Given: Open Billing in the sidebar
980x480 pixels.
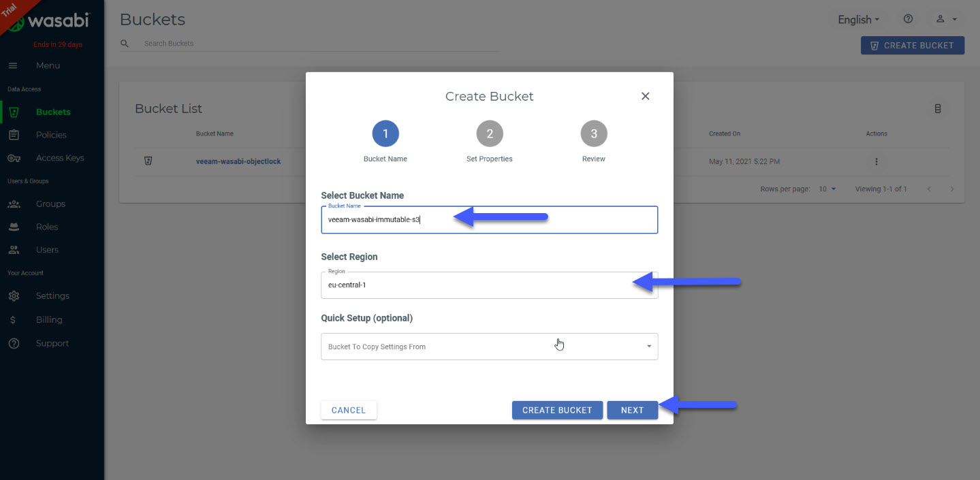Looking at the screenshot, I should point(49,319).
